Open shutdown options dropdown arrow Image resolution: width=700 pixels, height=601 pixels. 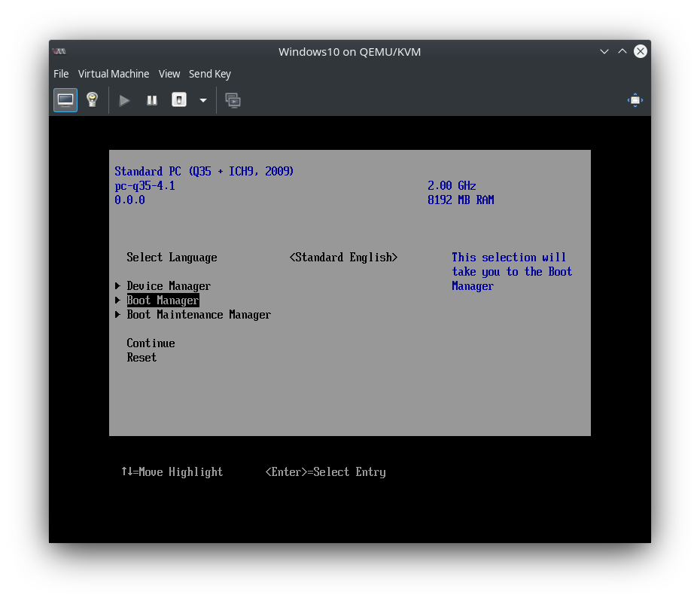(203, 100)
